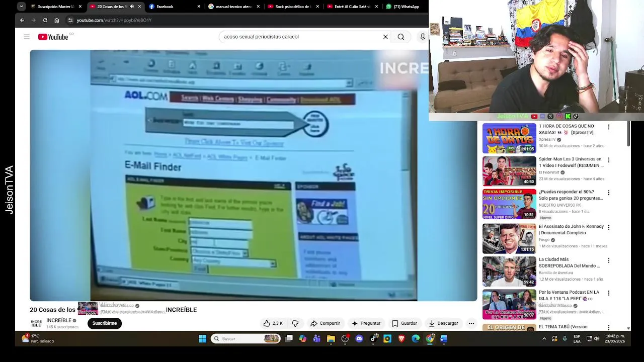This screenshot has width=644, height=362.
Task: Open the weather widget showing 17°C
Action: (x=38, y=338)
